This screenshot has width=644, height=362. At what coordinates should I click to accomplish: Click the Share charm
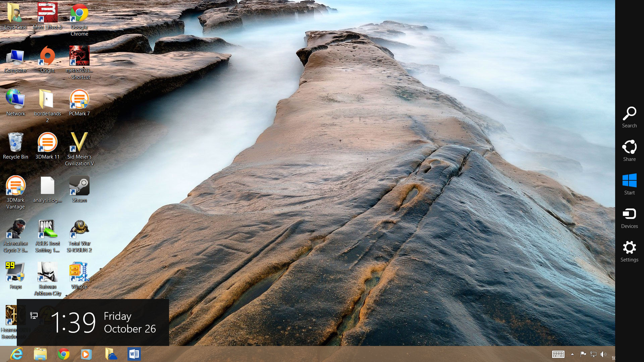coord(629,150)
